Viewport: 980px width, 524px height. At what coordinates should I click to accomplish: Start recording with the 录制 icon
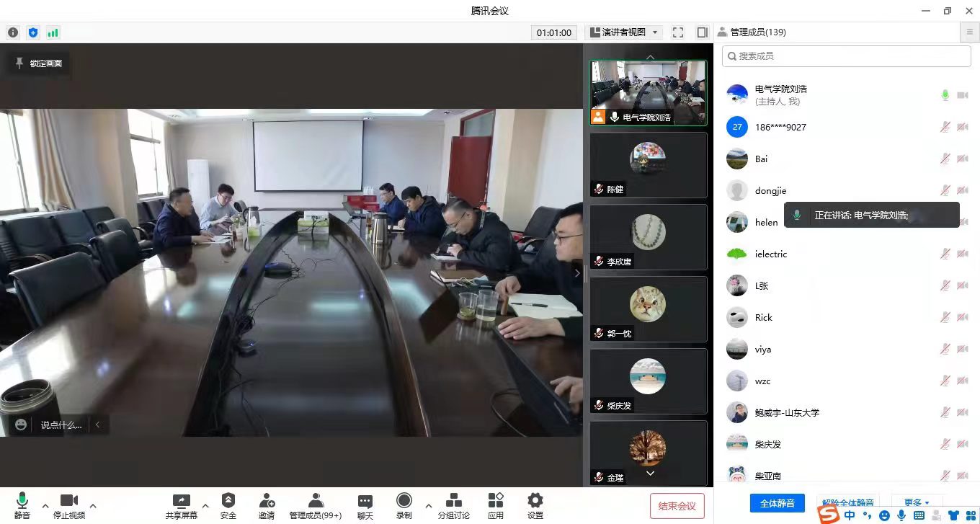[x=404, y=501]
